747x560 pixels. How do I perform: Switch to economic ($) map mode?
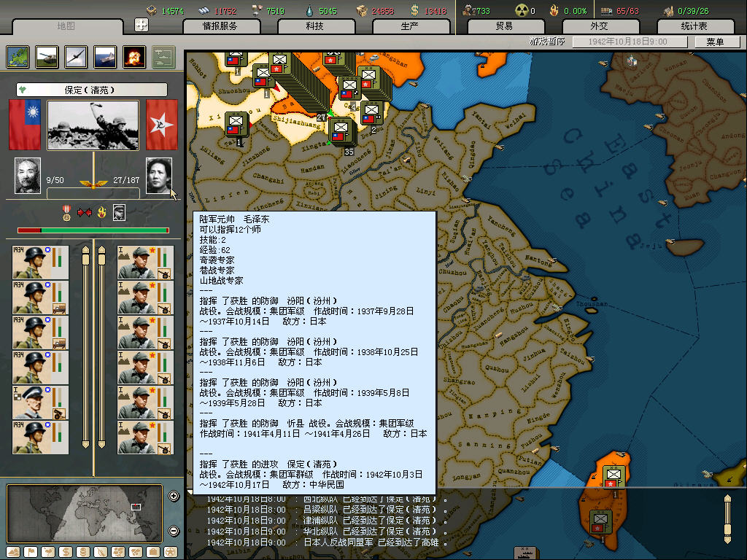pos(66,552)
